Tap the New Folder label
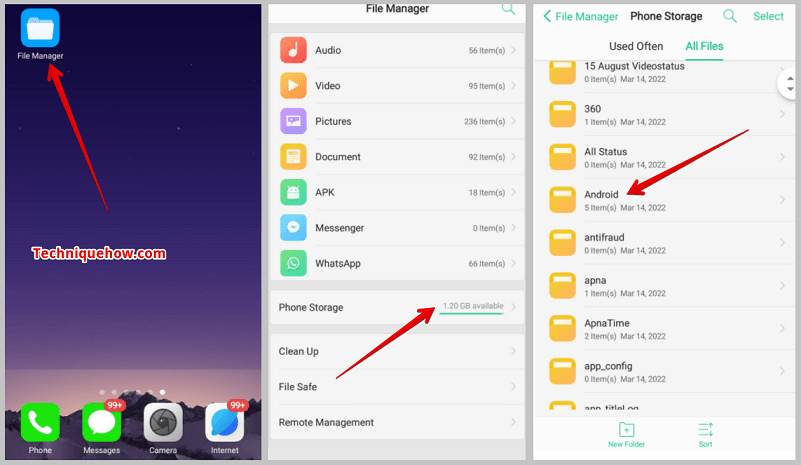Image resolution: width=801 pixels, height=465 pixels. point(626,444)
